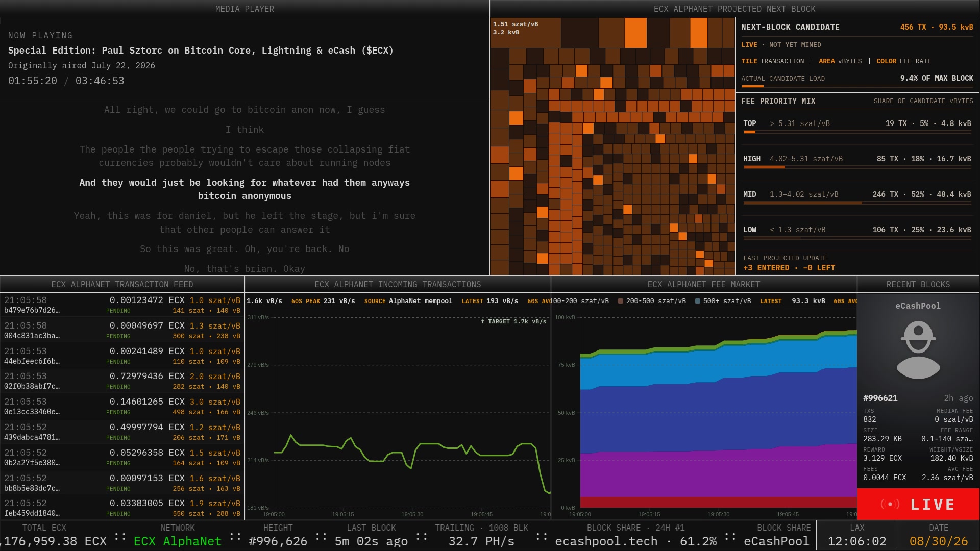Select transaction 44ebfeec6f6b row

tap(122, 356)
